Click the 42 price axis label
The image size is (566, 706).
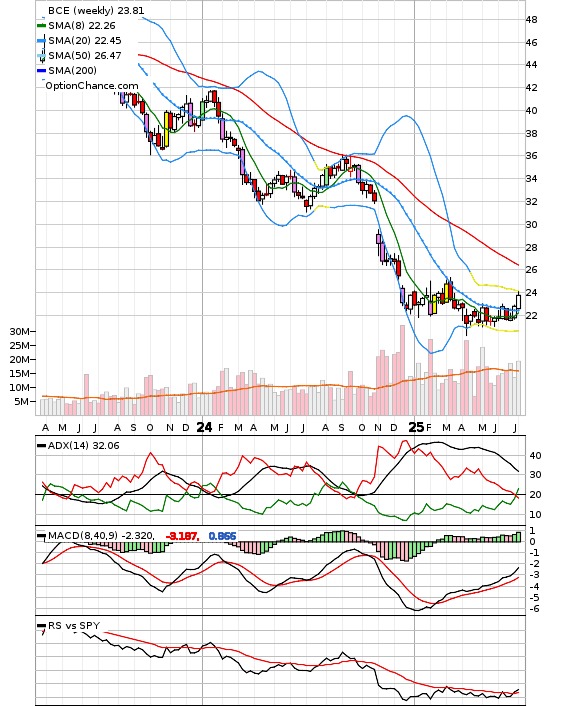[531, 87]
